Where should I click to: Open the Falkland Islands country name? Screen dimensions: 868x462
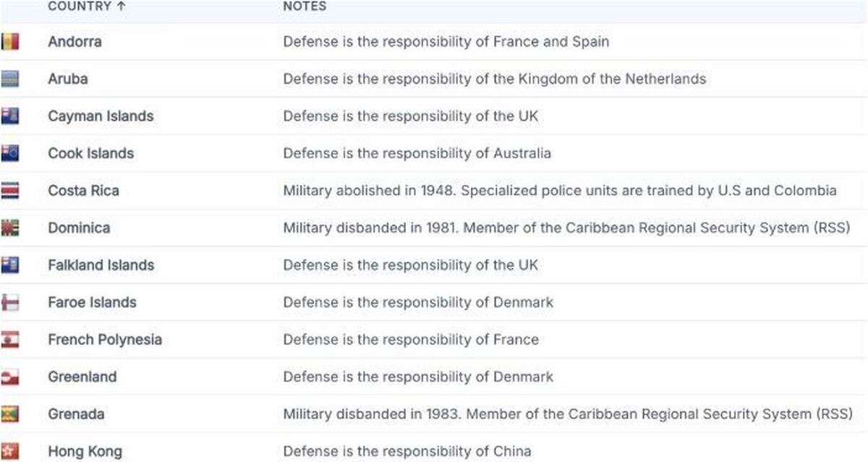point(101,265)
